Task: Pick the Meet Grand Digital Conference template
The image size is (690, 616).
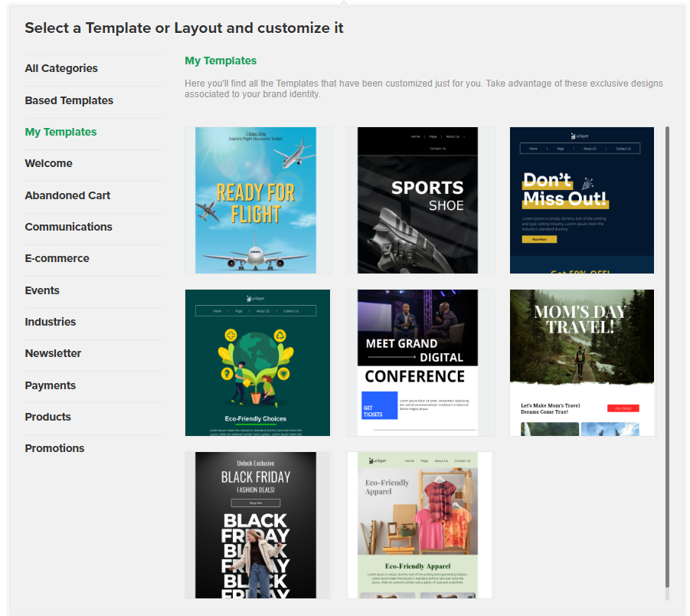Action: [x=418, y=362]
